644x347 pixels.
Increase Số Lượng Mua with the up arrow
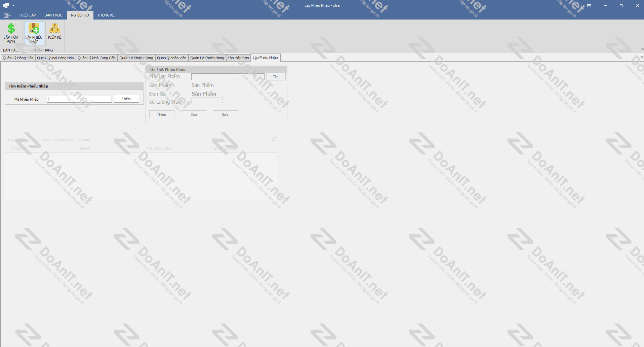[223, 100]
